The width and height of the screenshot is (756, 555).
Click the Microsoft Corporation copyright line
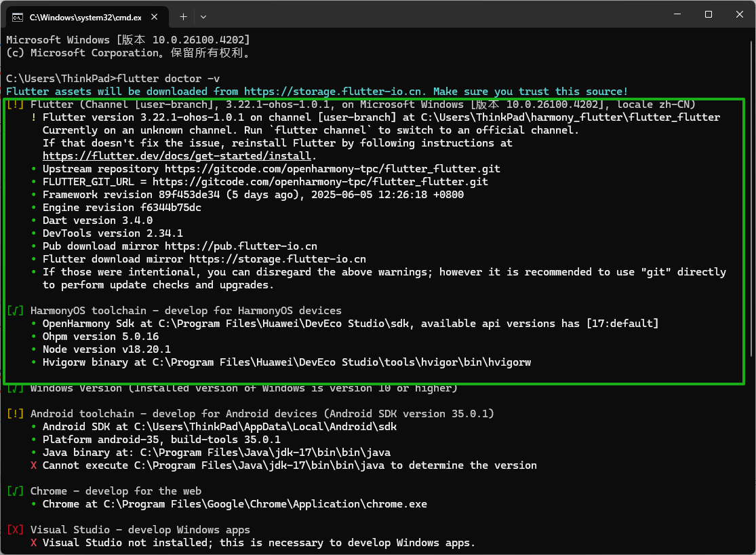click(128, 53)
